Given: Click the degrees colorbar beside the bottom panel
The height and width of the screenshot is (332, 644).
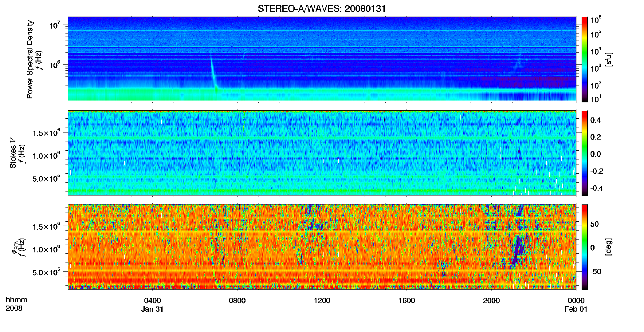Looking at the screenshot, I should coord(585,247).
